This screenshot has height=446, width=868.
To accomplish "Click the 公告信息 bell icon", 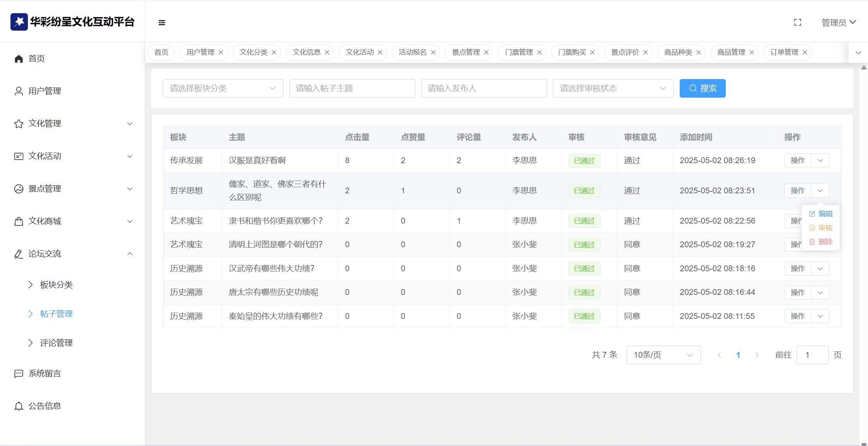I will [19, 406].
